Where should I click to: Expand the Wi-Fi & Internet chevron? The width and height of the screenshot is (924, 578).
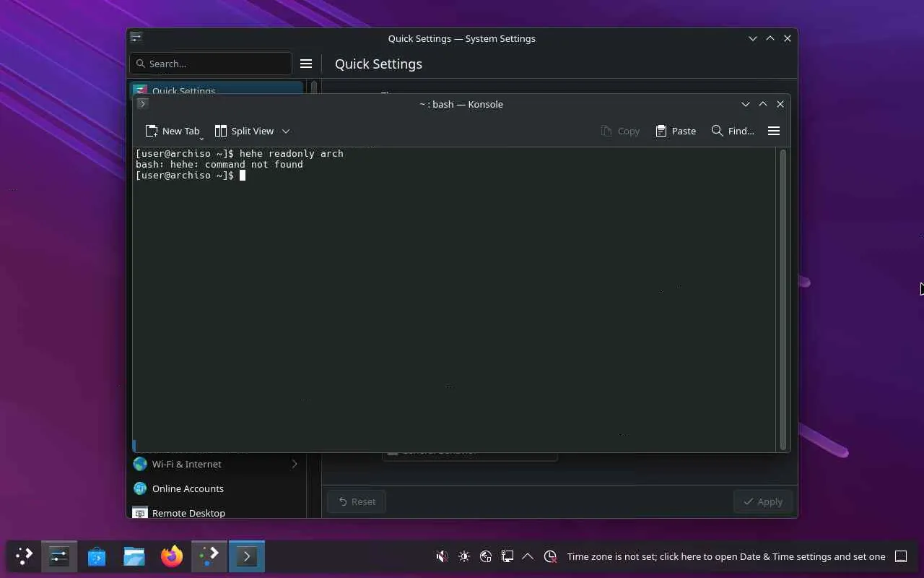coord(295,464)
